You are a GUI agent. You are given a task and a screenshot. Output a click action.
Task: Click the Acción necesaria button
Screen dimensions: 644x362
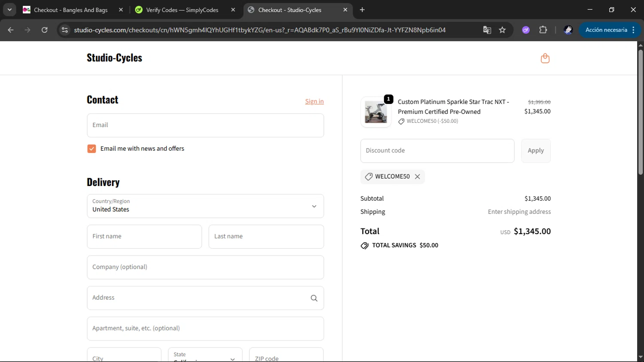[610, 30]
